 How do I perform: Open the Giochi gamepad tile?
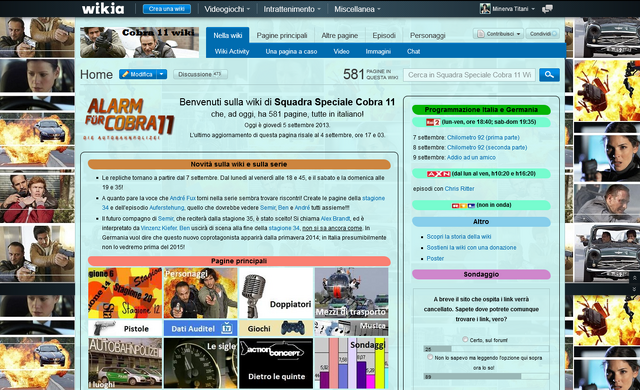(276, 328)
